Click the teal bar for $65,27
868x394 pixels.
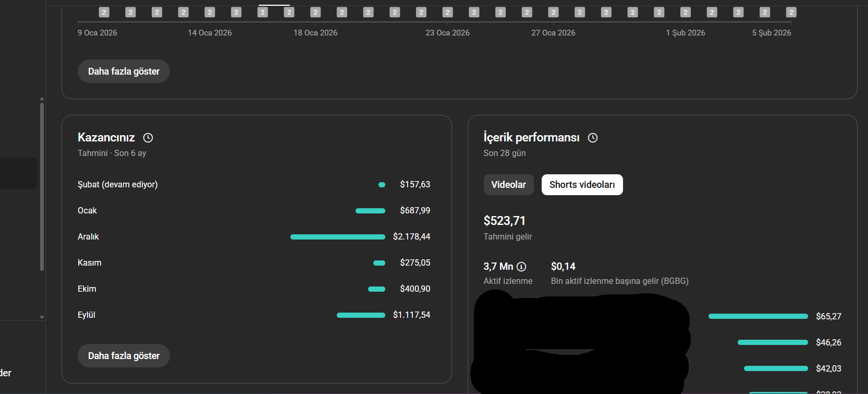point(757,316)
